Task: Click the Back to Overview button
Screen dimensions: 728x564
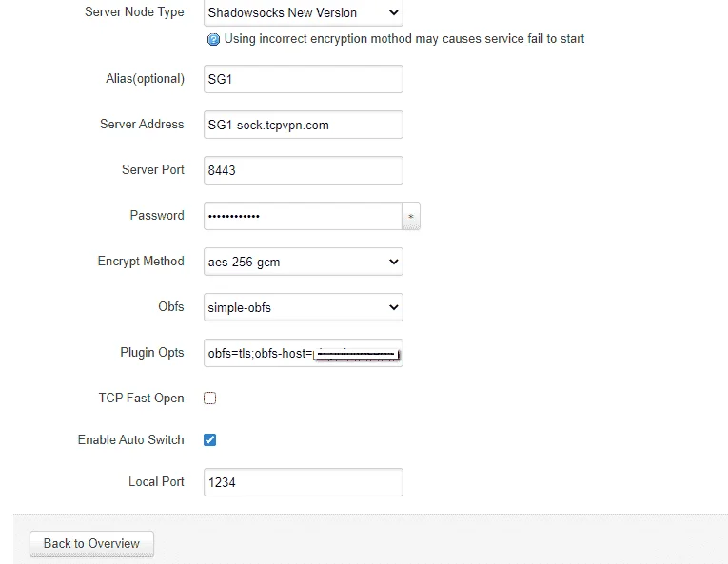Action: 91,544
